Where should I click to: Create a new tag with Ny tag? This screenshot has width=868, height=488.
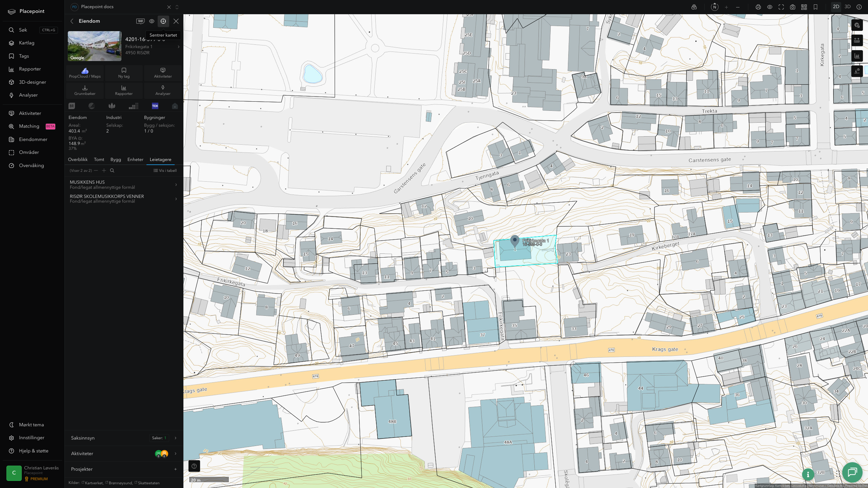point(124,73)
